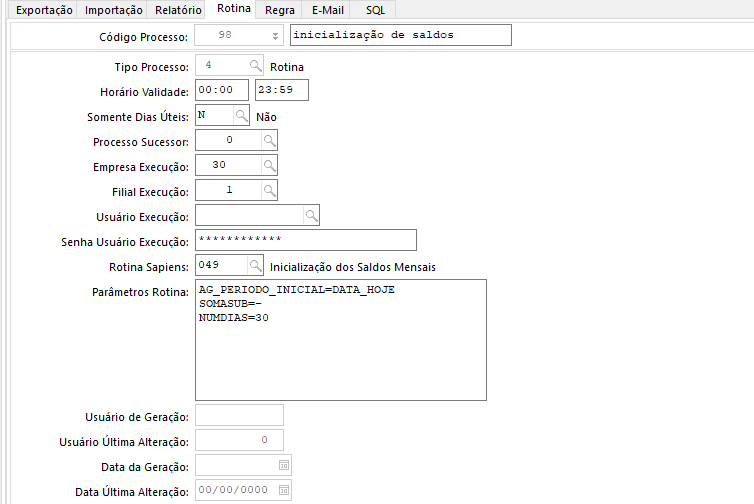The image size is (754, 504).
Task: Open the Filial Execução search icon
Action: click(x=269, y=190)
